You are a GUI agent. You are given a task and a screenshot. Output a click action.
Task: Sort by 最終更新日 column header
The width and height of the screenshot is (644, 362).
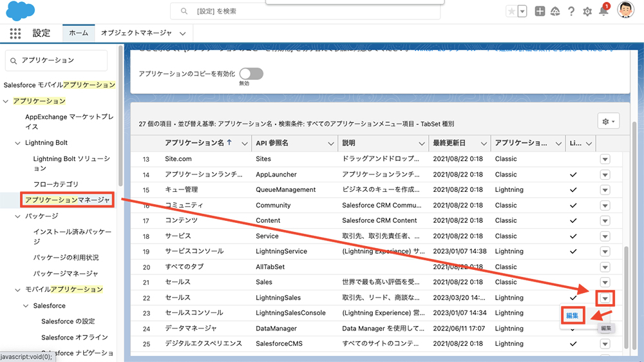[x=450, y=143]
